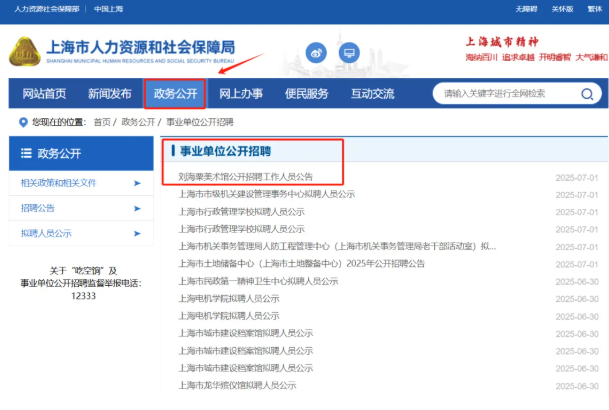This screenshot has width=609, height=410.
Task: Click the 无障碍 accessibility link
Action: [x=526, y=7]
